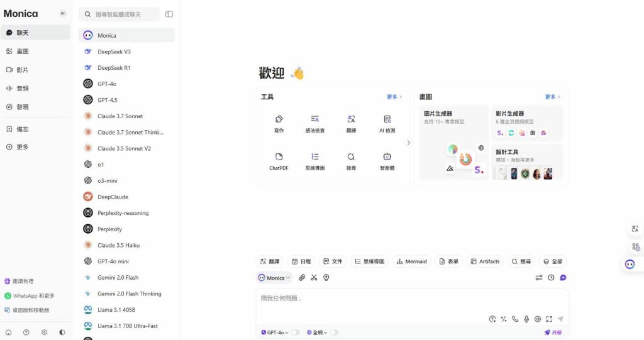Click the phone call icon in input box

tap(515, 319)
